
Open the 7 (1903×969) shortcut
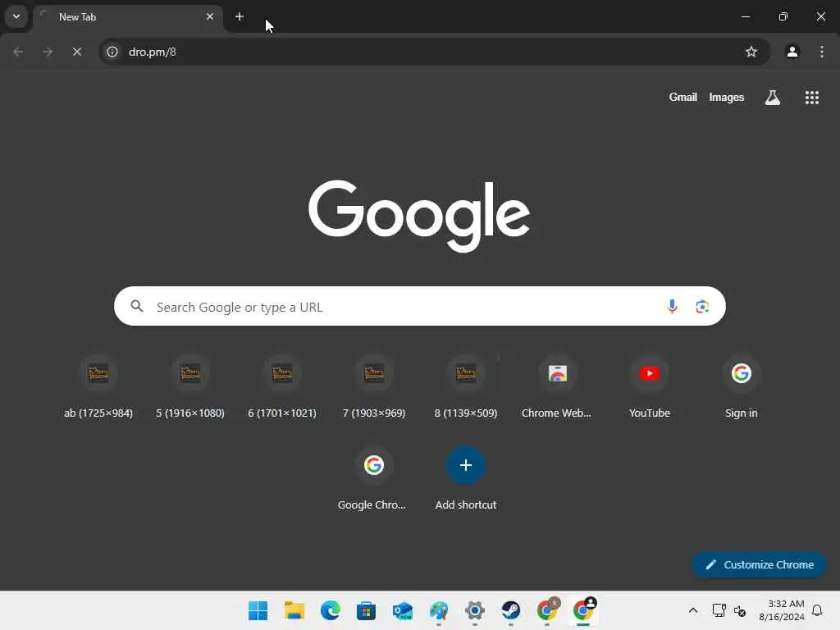(x=374, y=386)
